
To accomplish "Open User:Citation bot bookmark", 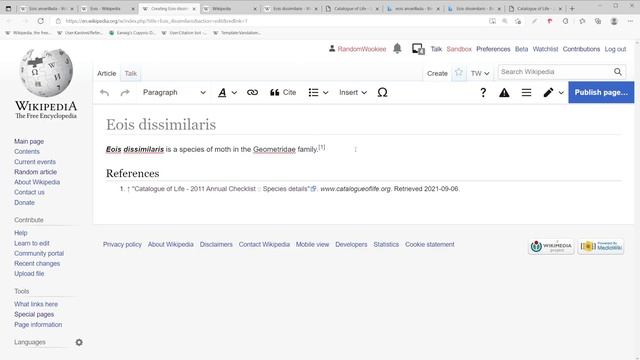I will click(x=184, y=33).
